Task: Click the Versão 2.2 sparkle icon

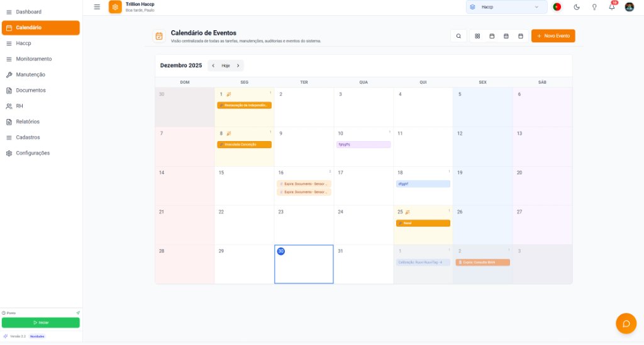Action: (5, 336)
